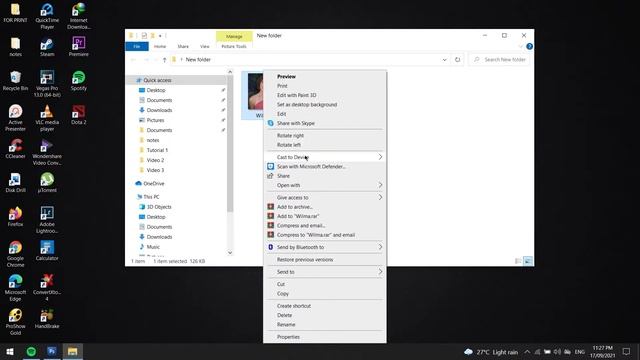Open Adobe Lightroom desktop shortcut

[x=47, y=220]
